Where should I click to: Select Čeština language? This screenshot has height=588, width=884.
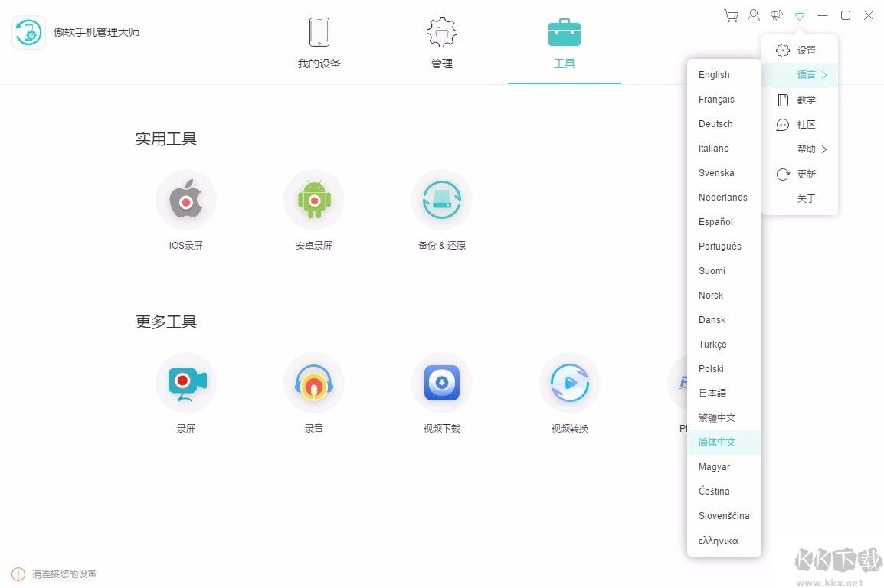click(724, 491)
